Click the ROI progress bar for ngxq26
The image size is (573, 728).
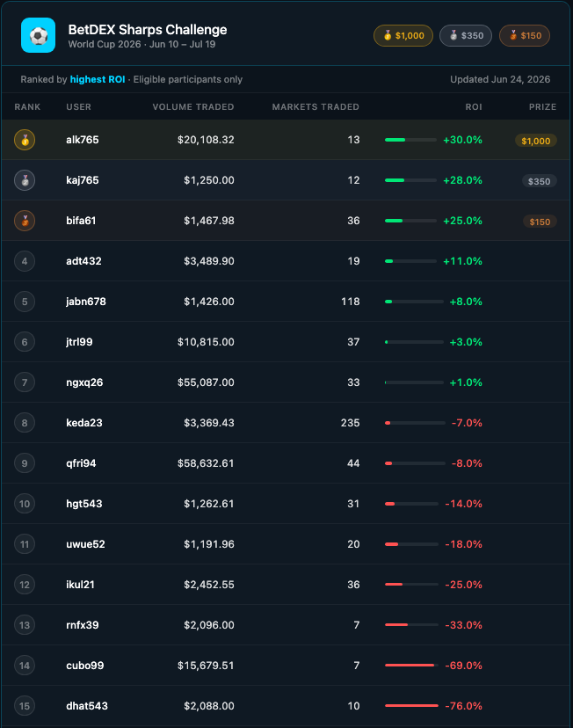[414, 382]
